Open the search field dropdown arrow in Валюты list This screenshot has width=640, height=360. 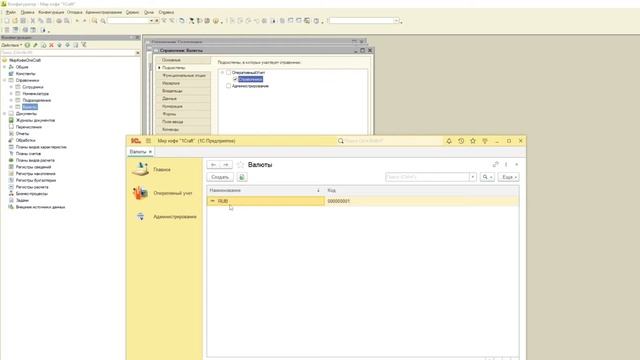473,177
